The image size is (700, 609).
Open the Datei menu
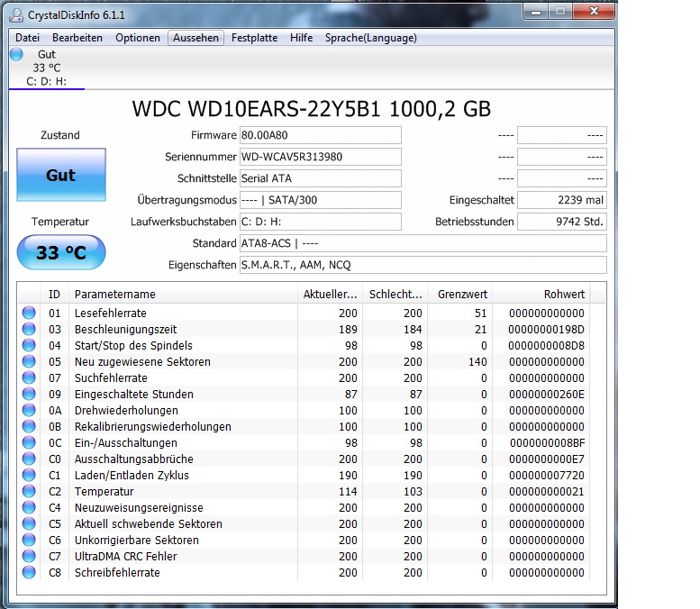27,38
